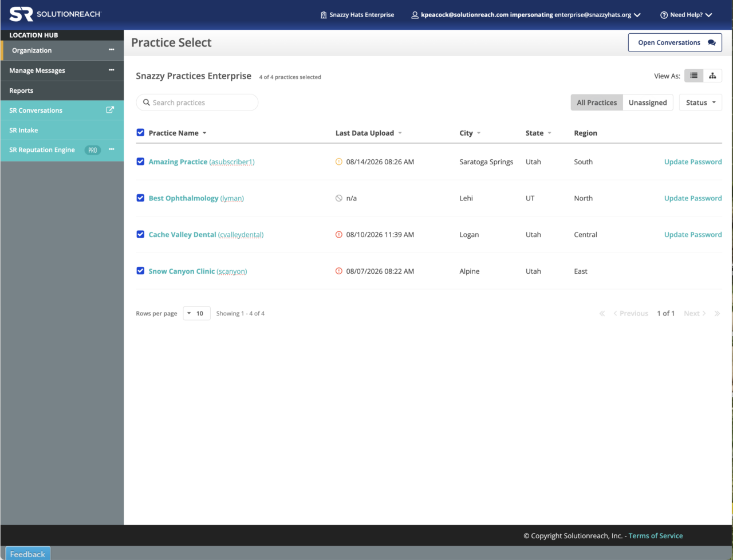The image size is (733, 560).
Task: Click red alert icon for Snow Canyon Clinic
Action: pos(338,271)
